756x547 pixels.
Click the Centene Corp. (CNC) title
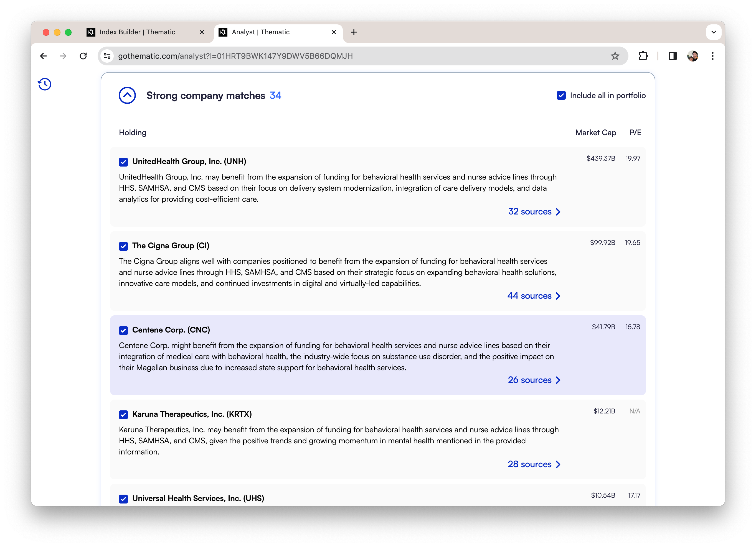coord(171,330)
